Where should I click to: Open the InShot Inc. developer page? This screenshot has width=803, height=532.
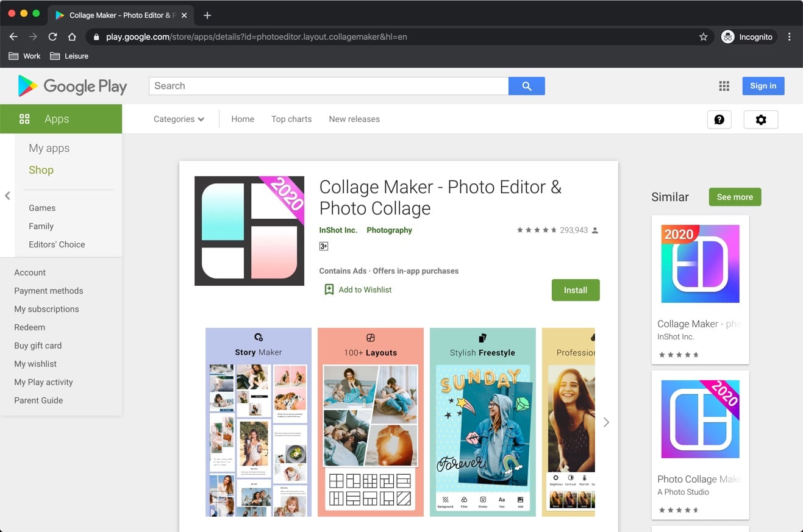(338, 230)
